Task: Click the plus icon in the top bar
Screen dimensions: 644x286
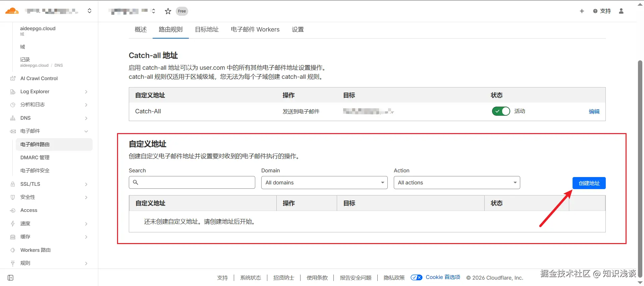Action: tap(582, 11)
